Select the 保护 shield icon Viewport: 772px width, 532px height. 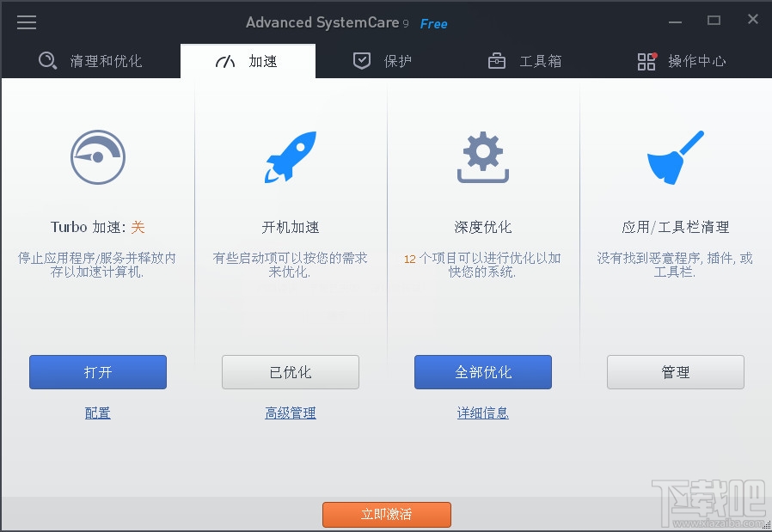point(362,60)
